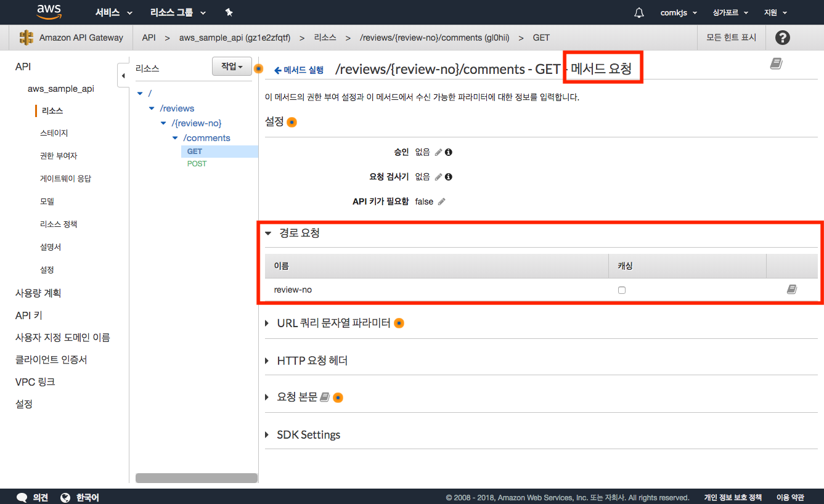Click the help question mark icon
The image size is (824, 504).
coord(782,38)
